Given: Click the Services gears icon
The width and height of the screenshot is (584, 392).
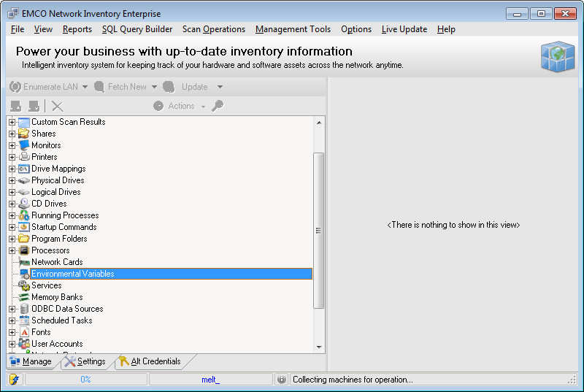Looking at the screenshot, I should [24, 285].
